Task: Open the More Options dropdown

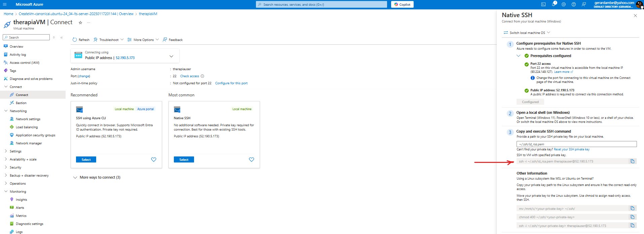Action: click(x=143, y=40)
